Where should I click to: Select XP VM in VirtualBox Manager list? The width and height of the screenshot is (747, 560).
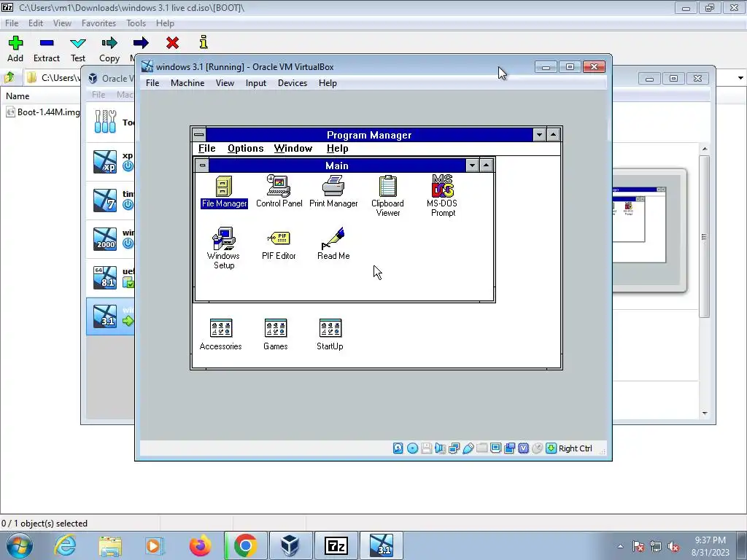pos(110,162)
